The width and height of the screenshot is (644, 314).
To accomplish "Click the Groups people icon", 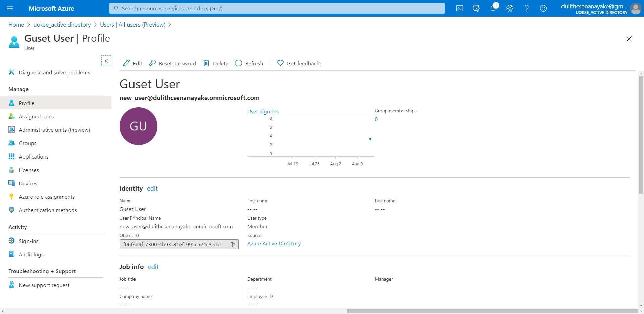I will tap(11, 143).
